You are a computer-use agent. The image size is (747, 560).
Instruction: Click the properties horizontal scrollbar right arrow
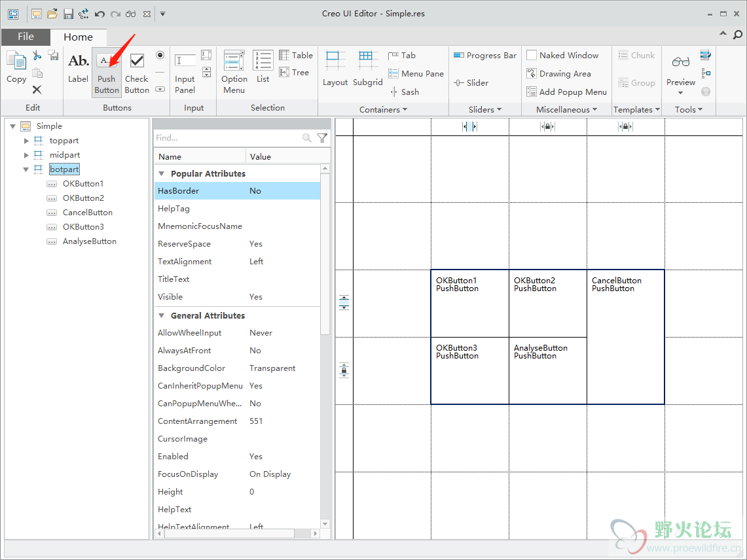[x=315, y=534]
